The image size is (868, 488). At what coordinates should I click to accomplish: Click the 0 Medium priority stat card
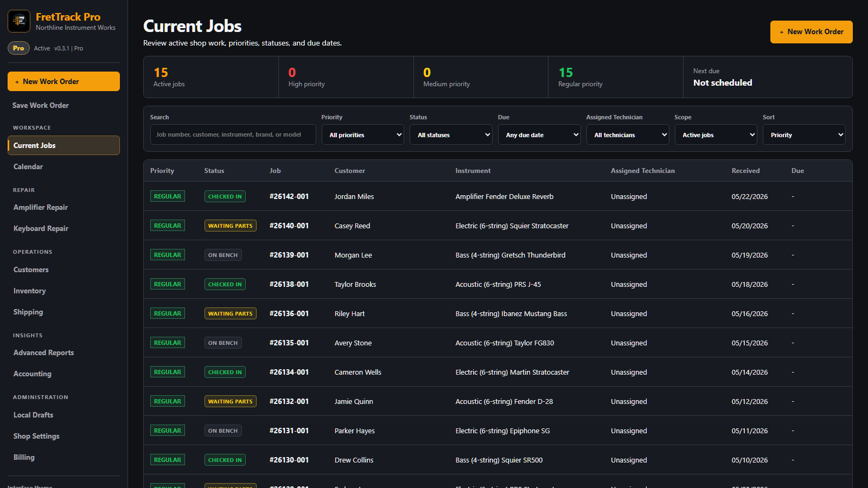(x=481, y=77)
